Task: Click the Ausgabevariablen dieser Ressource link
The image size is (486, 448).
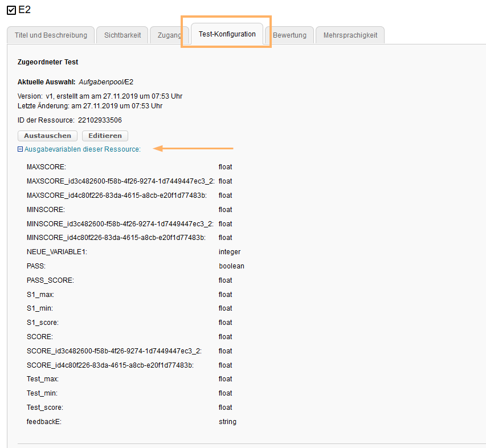Action: click(82, 149)
